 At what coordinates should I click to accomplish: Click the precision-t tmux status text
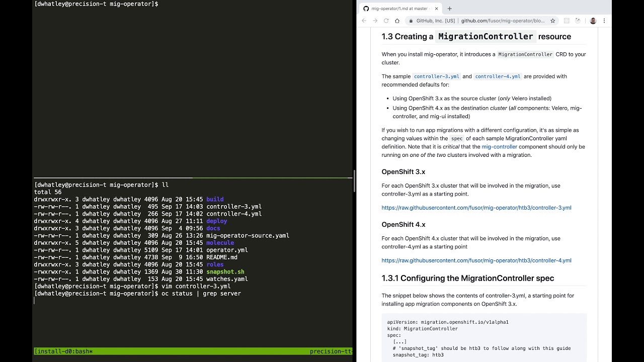point(331,351)
